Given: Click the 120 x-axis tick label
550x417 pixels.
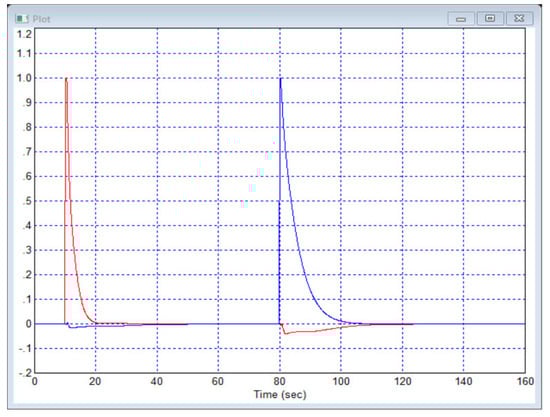Looking at the screenshot, I should [402, 381].
